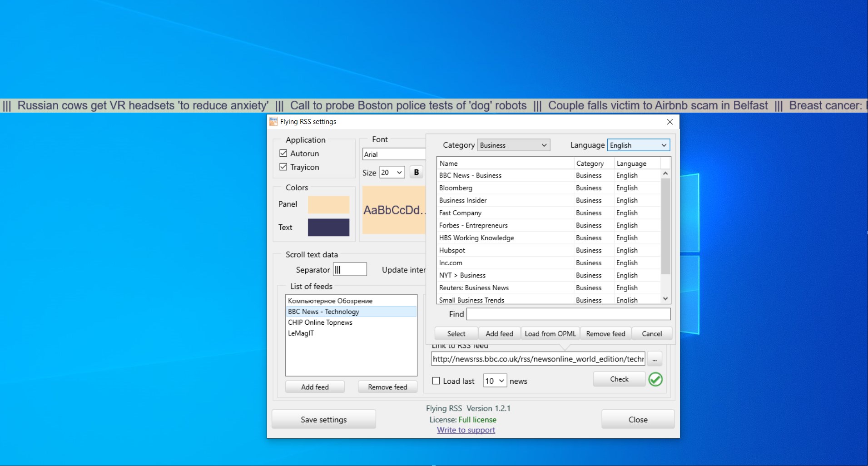The height and width of the screenshot is (466, 868).
Task: Open the "Write to support" link
Action: click(466, 430)
